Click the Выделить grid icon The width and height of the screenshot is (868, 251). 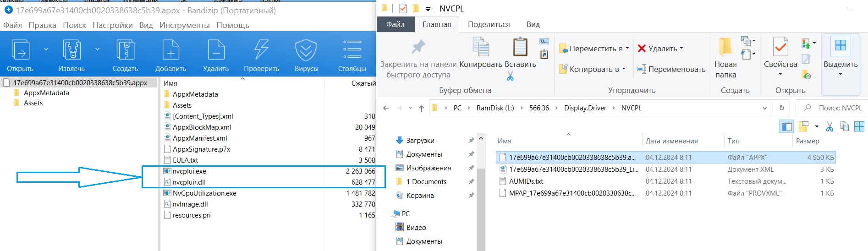(x=841, y=45)
